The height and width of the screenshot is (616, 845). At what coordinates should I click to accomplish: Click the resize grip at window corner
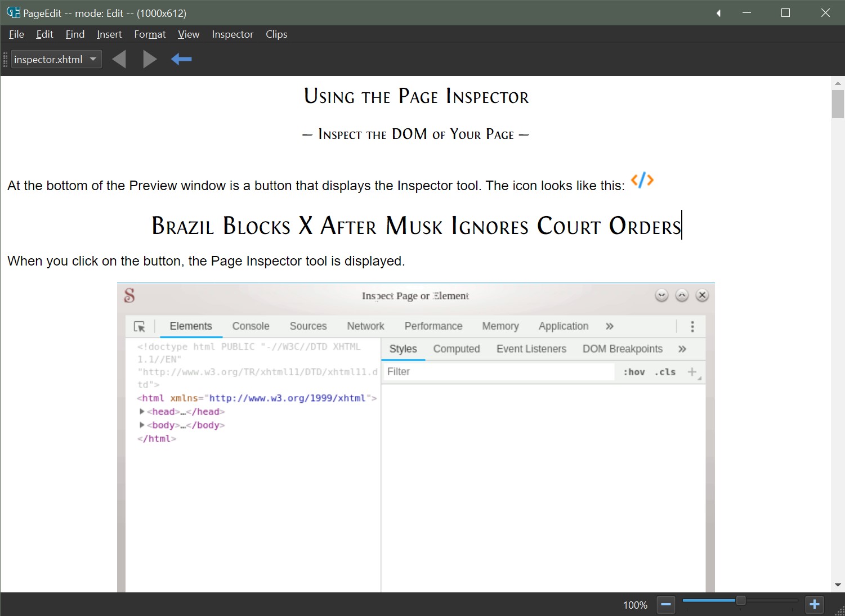coord(839,610)
